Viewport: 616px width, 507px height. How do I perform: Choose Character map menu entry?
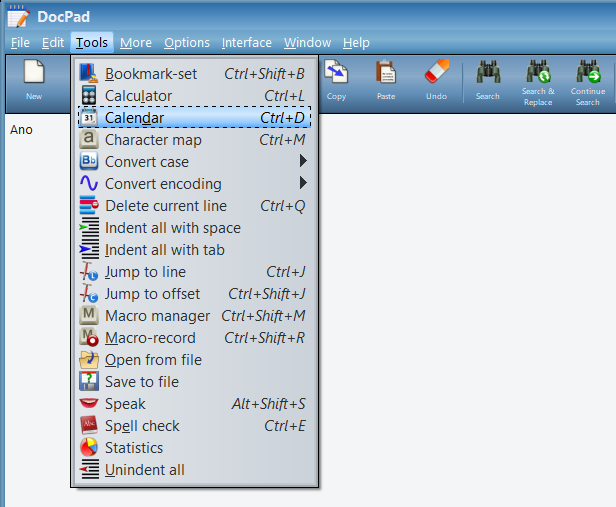tap(195, 139)
